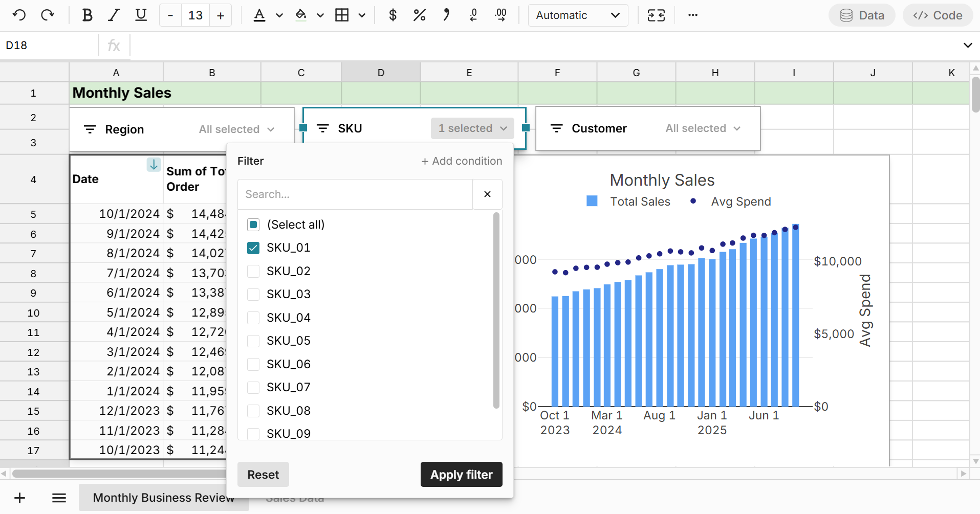Screen dimensions: 980x514
Task: Open more toolbar options ellipsis
Action: [692, 15]
